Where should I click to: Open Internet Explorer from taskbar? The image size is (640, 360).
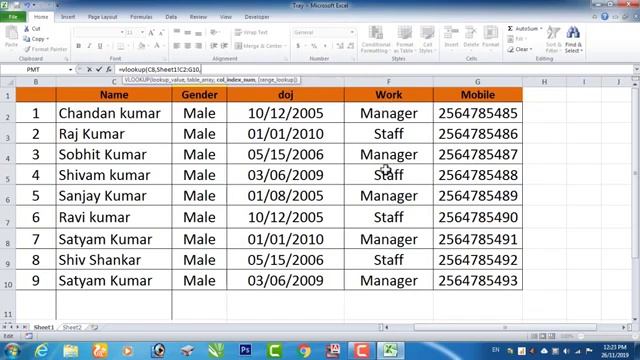(x=41, y=351)
